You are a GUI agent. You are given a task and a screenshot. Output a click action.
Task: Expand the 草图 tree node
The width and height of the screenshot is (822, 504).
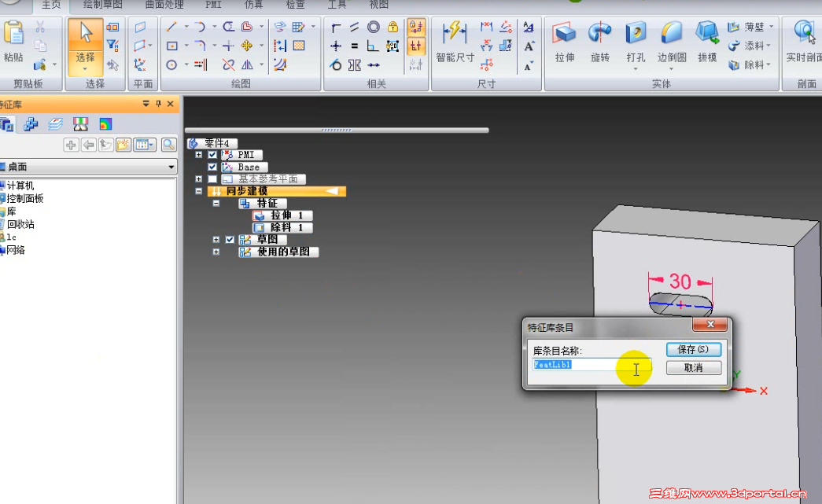click(216, 240)
